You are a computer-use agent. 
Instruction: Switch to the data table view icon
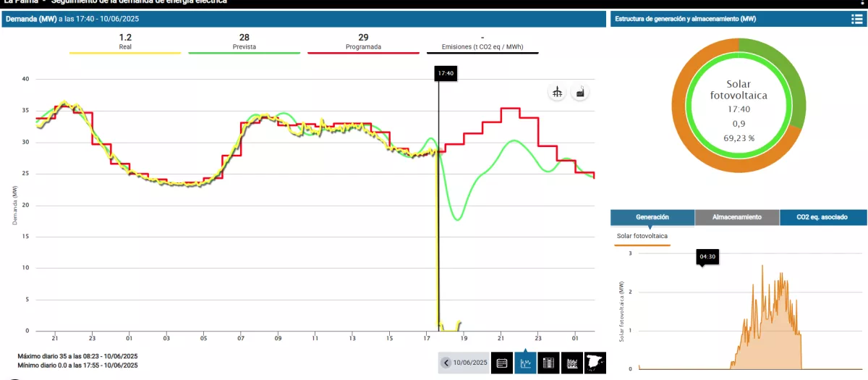coord(548,363)
